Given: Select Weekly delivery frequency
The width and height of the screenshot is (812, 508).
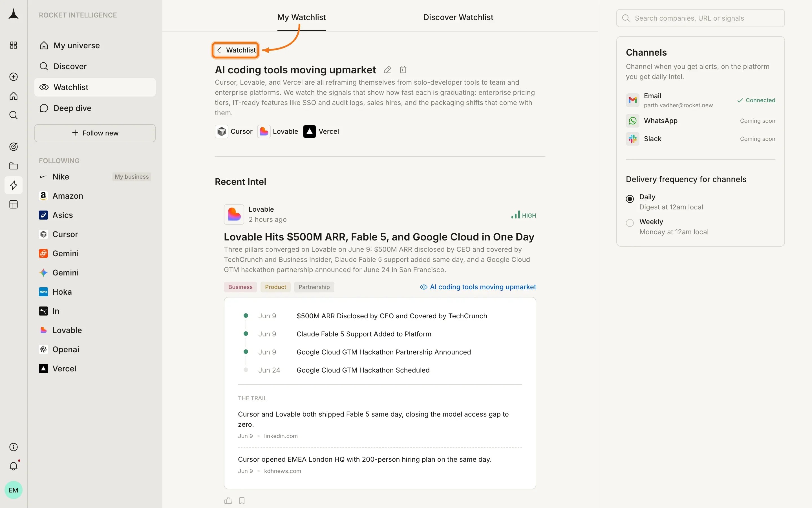Looking at the screenshot, I should [x=630, y=223].
